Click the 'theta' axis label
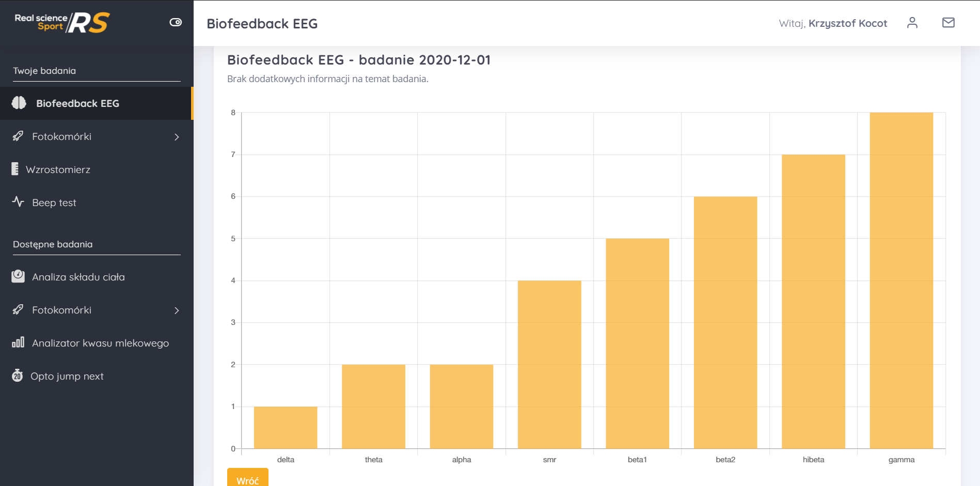This screenshot has width=980, height=486. [x=374, y=460]
